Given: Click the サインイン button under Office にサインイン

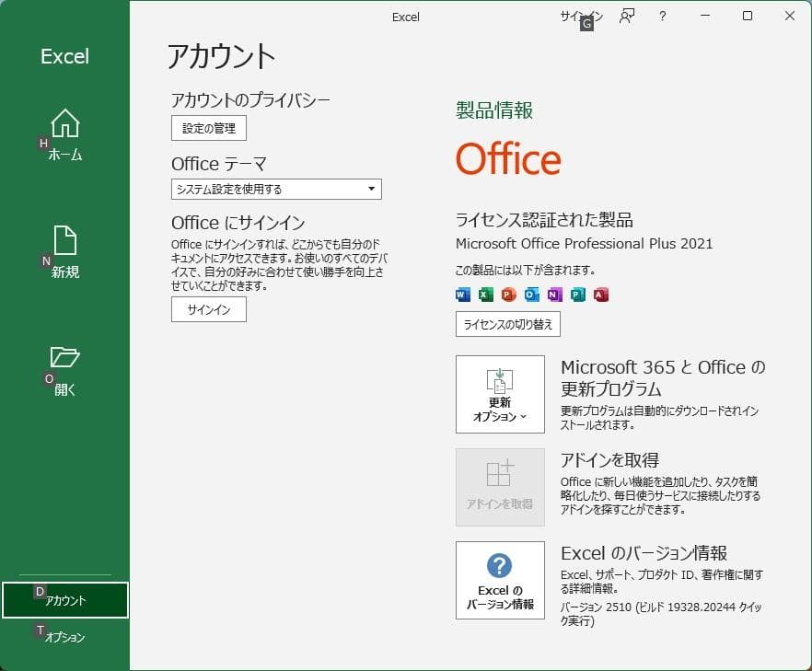Looking at the screenshot, I should pos(209,309).
